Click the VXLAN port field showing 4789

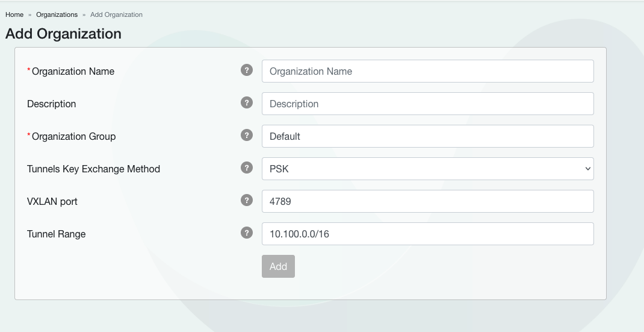(427, 201)
